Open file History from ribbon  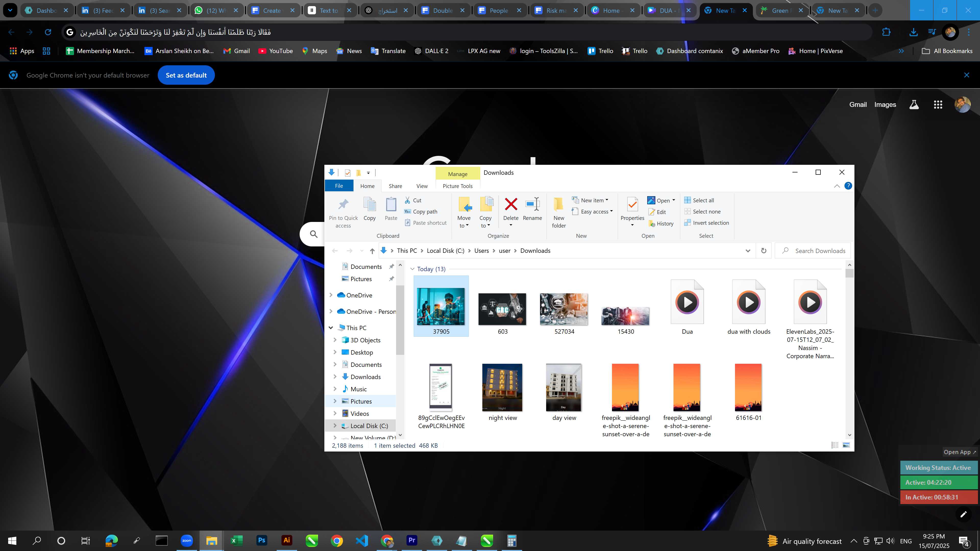(x=661, y=224)
